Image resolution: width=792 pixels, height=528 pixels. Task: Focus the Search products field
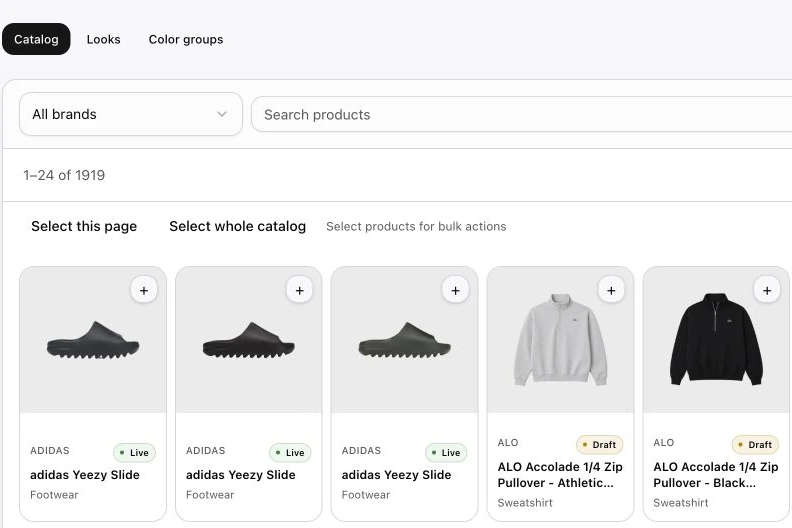tap(521, 114)
